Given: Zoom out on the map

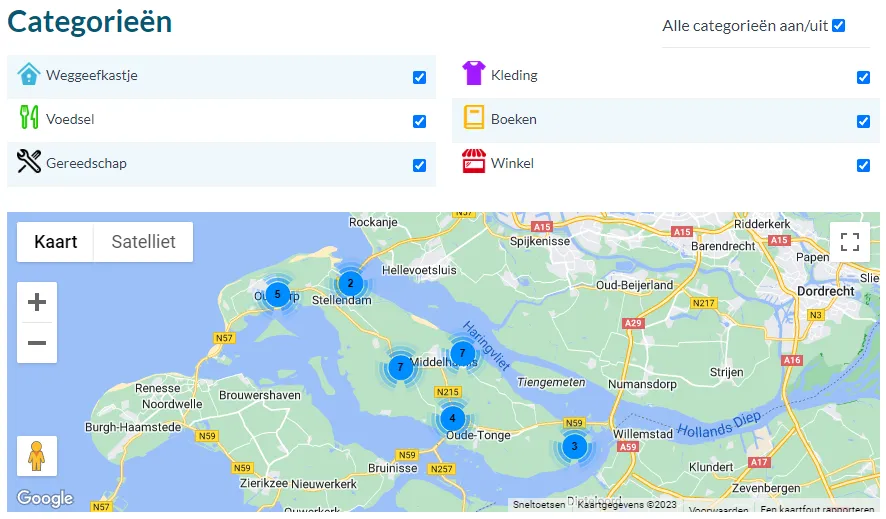Looking at the screenshot, I should [37, 343].
